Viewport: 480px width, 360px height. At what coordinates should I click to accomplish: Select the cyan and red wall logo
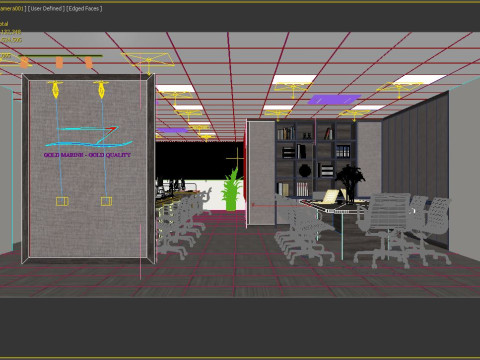[88, 137]
